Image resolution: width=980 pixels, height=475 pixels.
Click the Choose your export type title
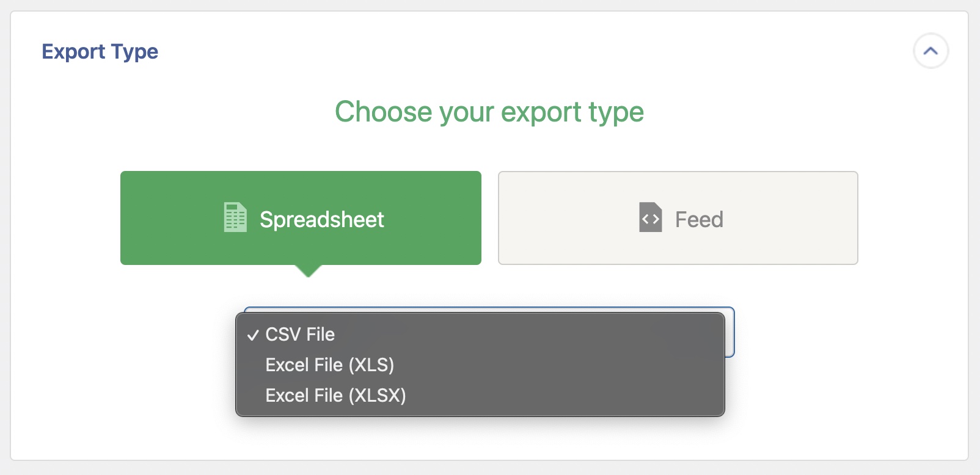click(x=489, y=112)
